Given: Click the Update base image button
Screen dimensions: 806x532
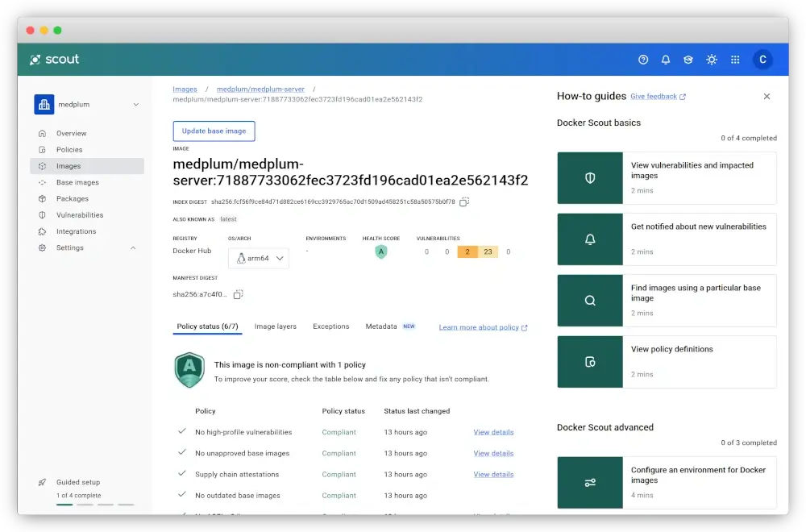Looking at the screenshot, I should click(x=214, y=131).
